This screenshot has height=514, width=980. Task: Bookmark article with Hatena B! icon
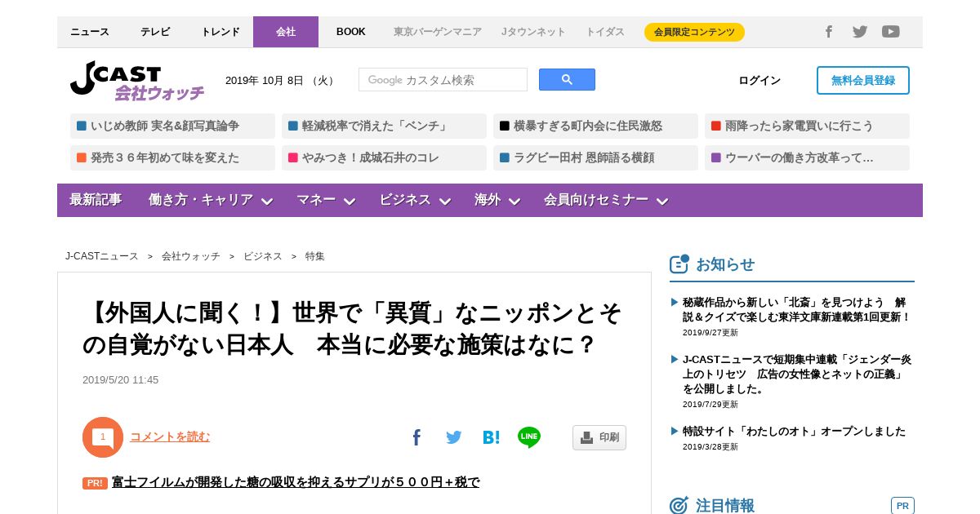point(491,437)
